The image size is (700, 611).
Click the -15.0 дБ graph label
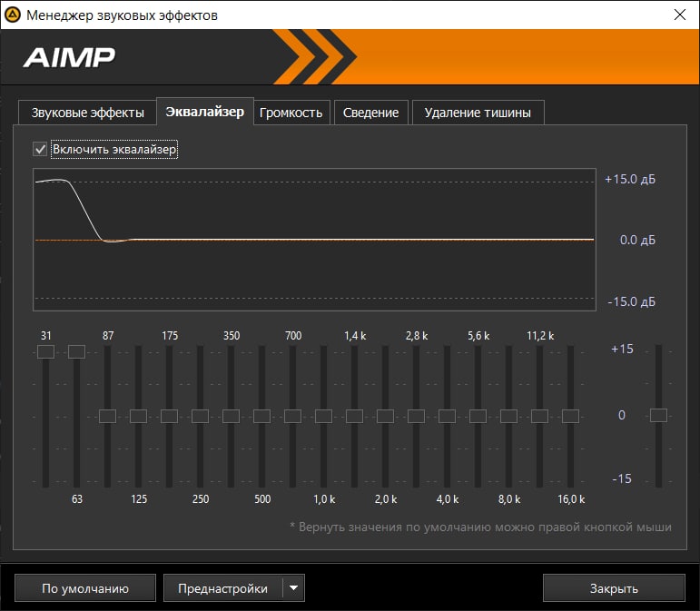click(631, 301)
